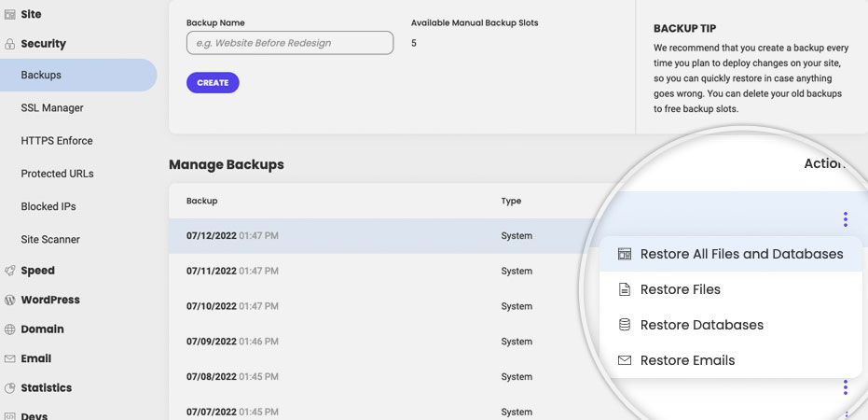Viewport: 868px width, 420px height.
Task: Expand the WordPress section
Action: point(50,300)
